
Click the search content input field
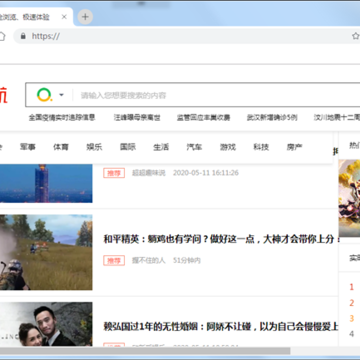tap(217, 95)
